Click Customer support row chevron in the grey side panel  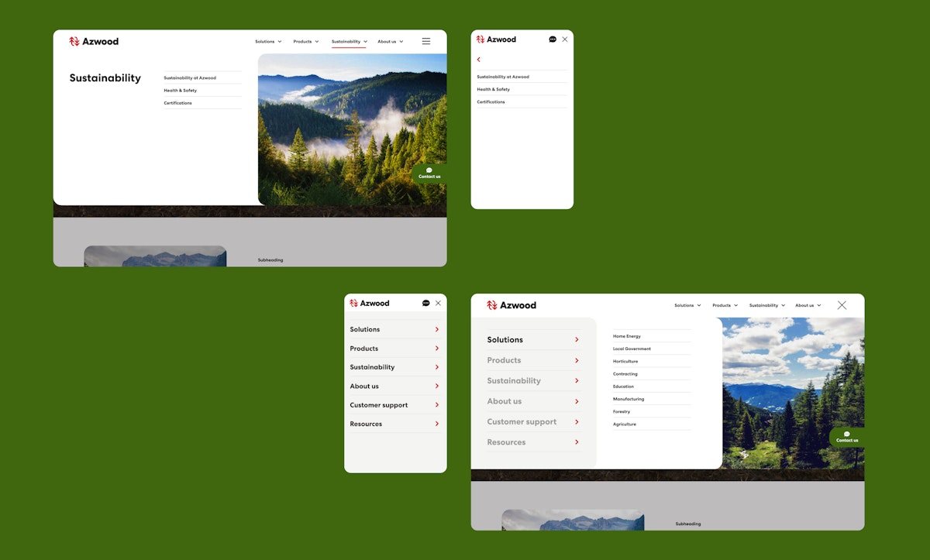click(x=577, y=422)
